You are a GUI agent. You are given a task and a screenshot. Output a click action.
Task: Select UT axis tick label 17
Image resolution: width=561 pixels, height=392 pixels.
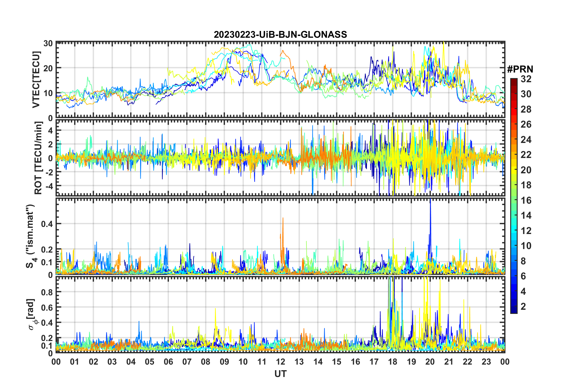click(374, 362)
